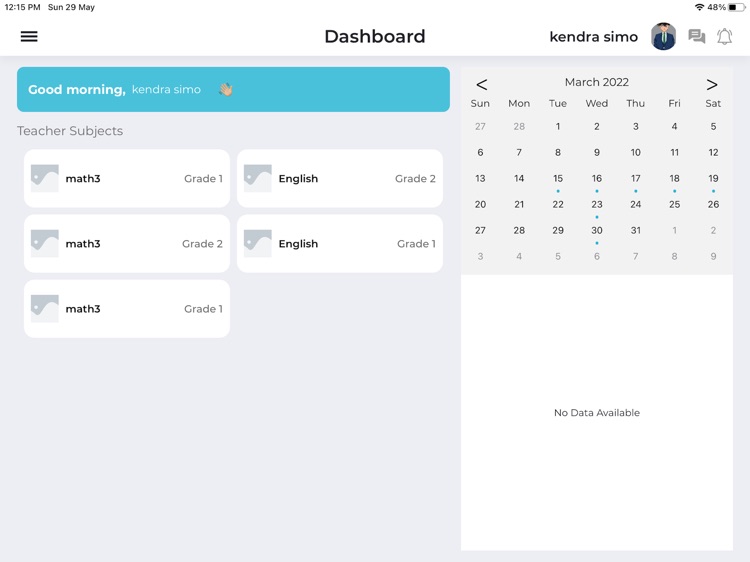Viewport: 750px width, 562px height.
Task: Tap the Wi-Fi status icon
Action: [699, 7]
